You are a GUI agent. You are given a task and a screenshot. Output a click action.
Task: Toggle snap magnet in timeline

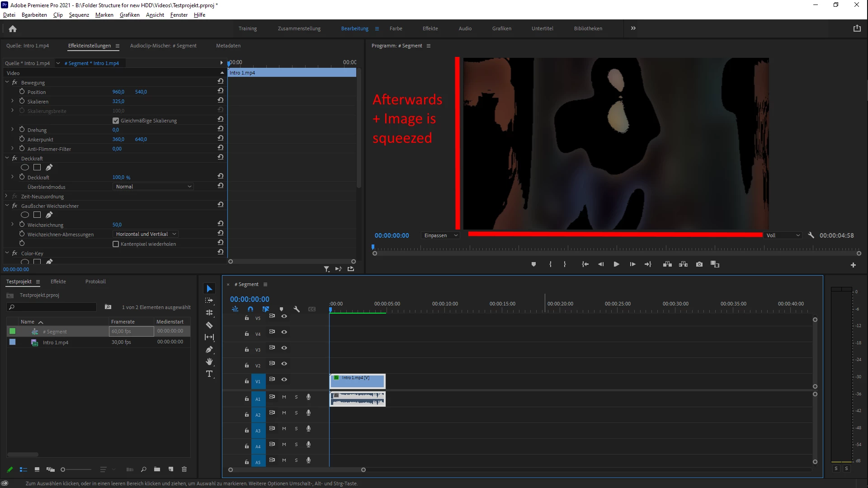pos(250,309)
